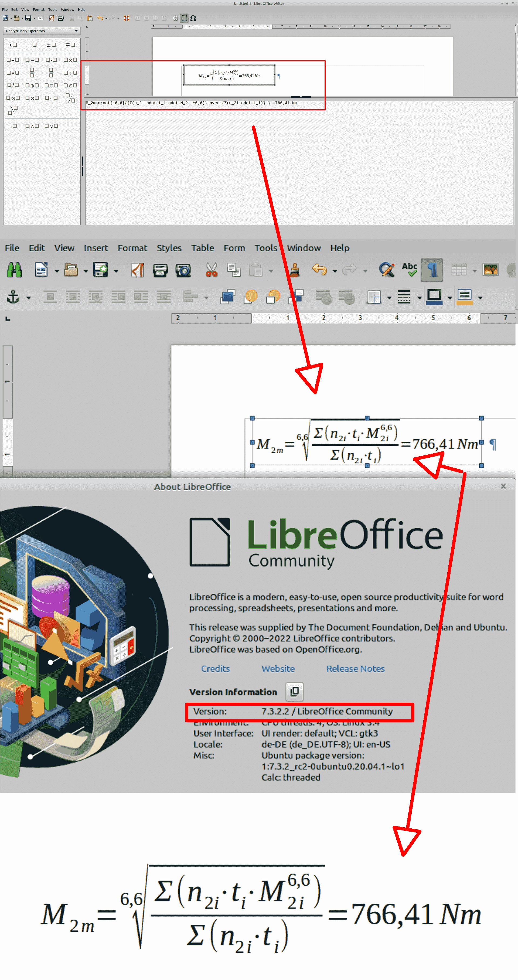Screen dimensions: 518x980
Task: Select the Clone Formatting paintbrush icon
Action: 294,270
